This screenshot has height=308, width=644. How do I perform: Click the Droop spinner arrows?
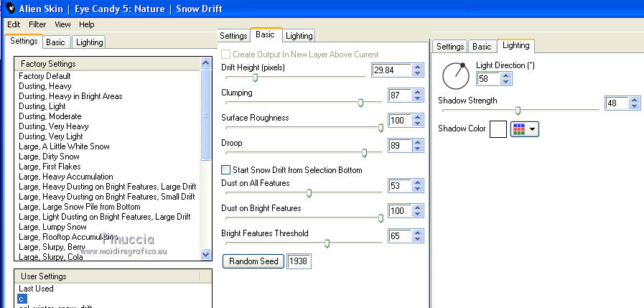pos(418,145)
